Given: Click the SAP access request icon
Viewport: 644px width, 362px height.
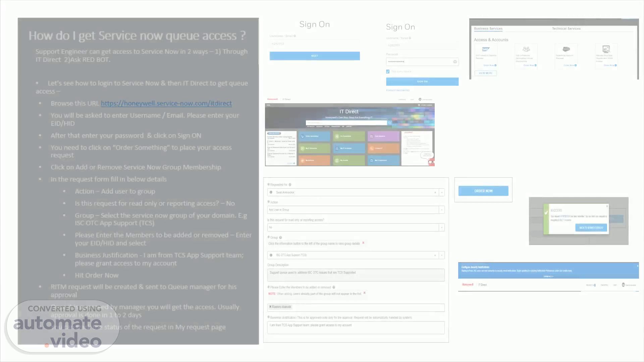Looking at the screenshot, I should [x=486, y=49].
